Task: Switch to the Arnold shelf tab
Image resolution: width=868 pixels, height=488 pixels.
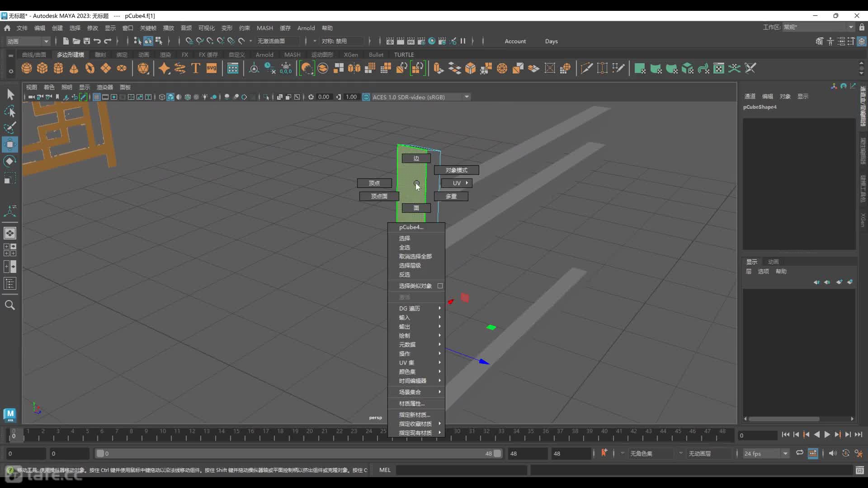Action: (x=264, y=55)
